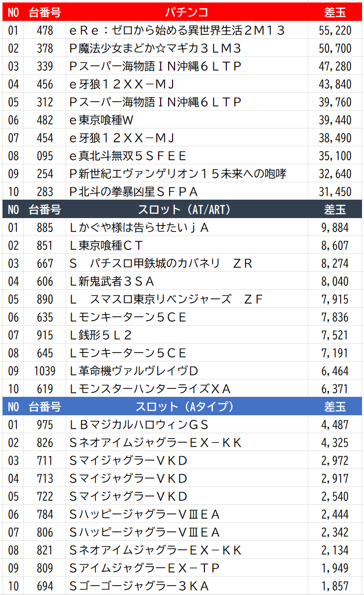Viewport: 364px width, 595px height.
Task: Click value 7,191
Action: pos(335,353)
